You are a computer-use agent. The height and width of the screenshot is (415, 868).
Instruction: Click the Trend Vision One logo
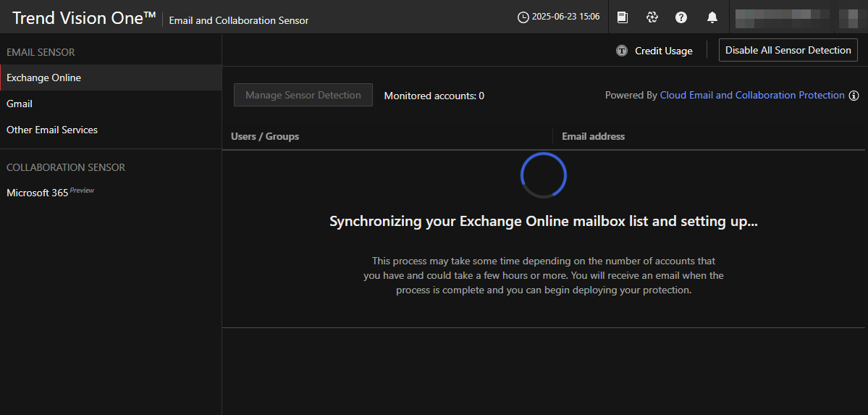click(x=84, y=18)
